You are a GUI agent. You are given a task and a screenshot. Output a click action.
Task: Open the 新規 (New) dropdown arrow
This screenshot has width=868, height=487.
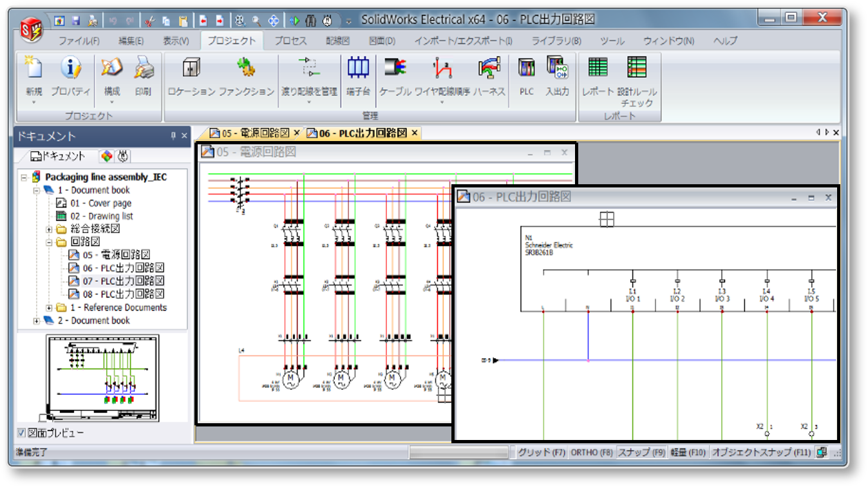(x=33, y=102)
